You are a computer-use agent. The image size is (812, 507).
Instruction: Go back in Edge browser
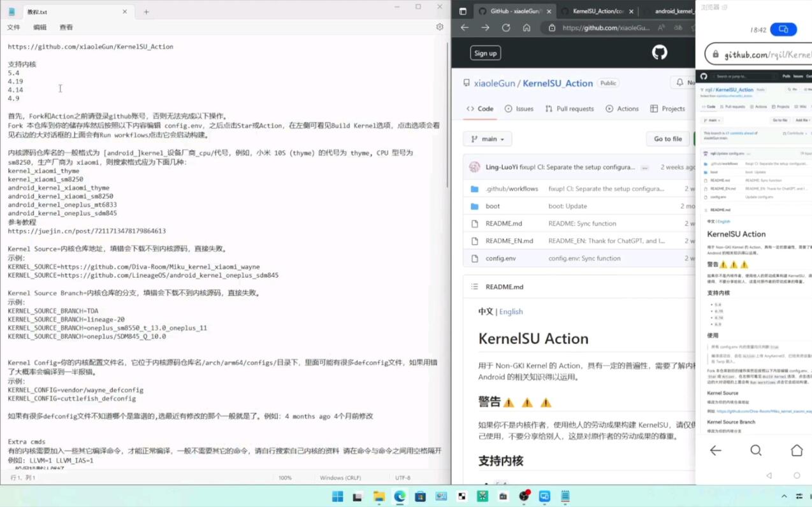[465, 27]
